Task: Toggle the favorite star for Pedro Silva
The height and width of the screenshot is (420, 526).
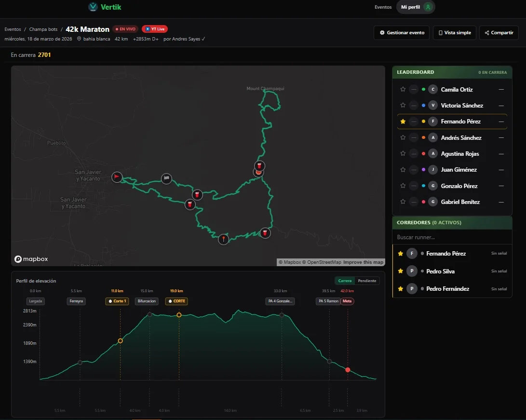Action: [x=400, y=271]
